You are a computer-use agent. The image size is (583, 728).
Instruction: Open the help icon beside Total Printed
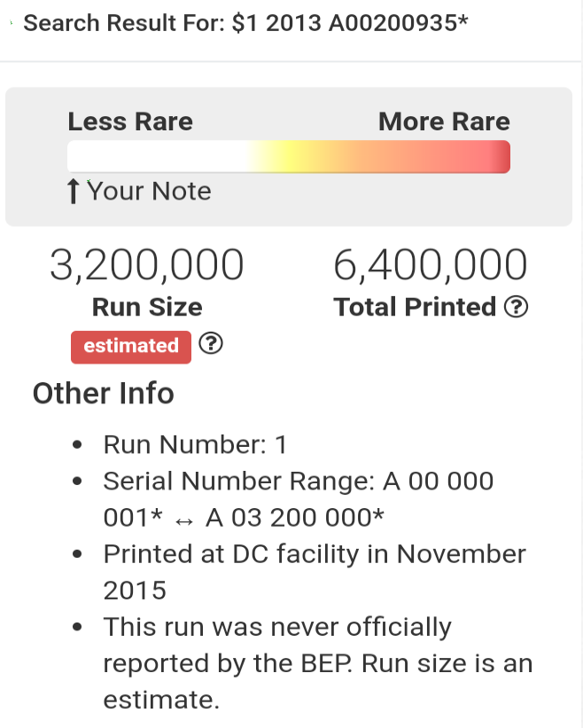point(516,307)
